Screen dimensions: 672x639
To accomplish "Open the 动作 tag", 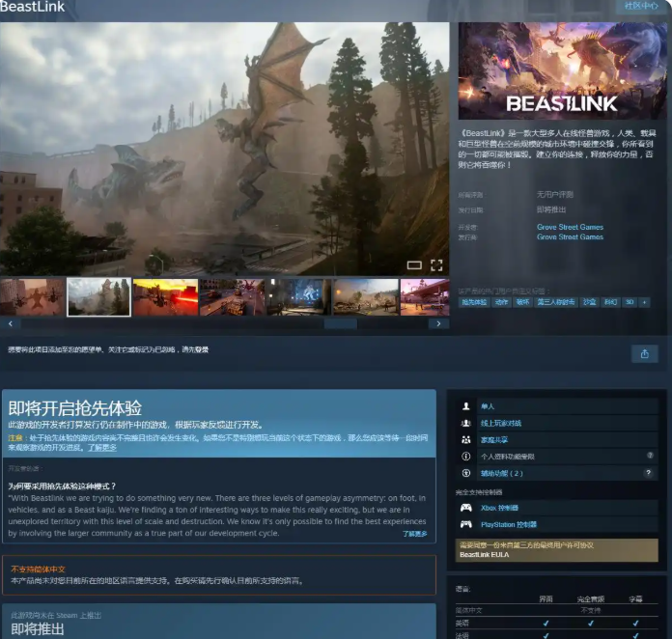I will 501,302.
